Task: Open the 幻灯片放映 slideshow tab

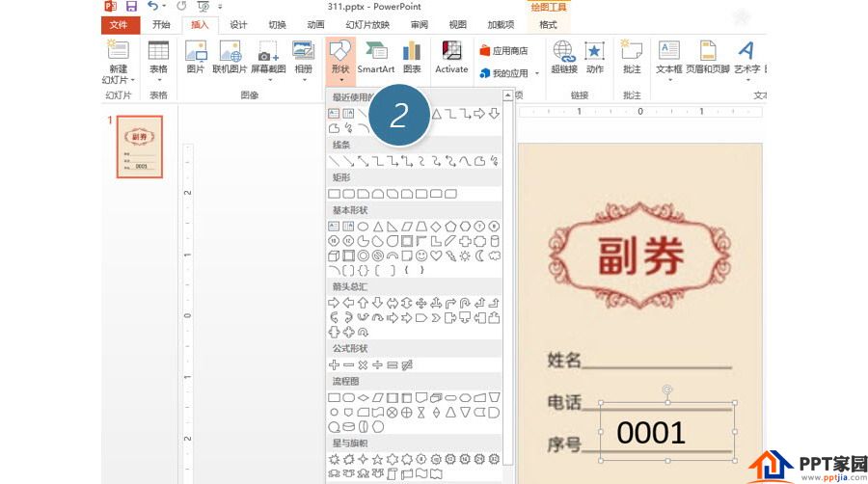Action: pos(367,24)
